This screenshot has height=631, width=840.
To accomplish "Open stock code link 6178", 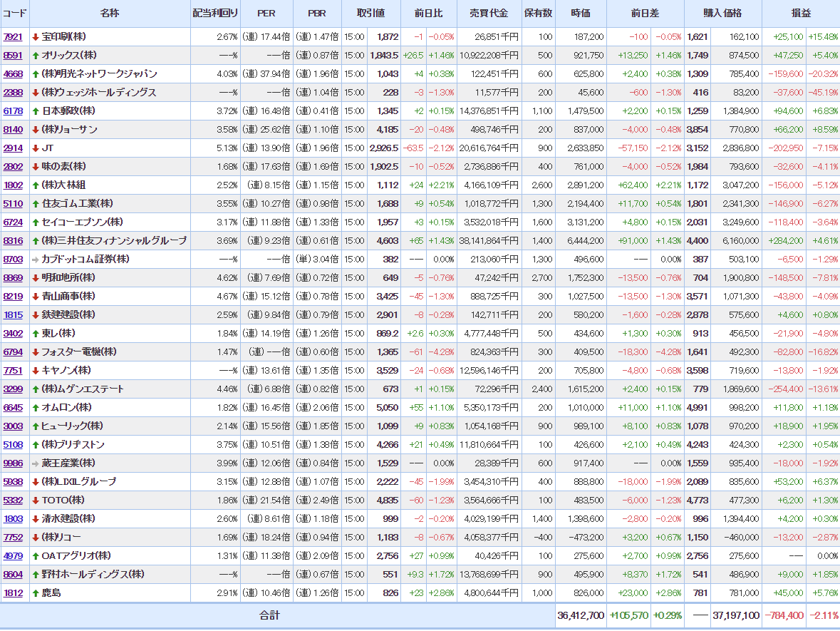I will (13, 111).
